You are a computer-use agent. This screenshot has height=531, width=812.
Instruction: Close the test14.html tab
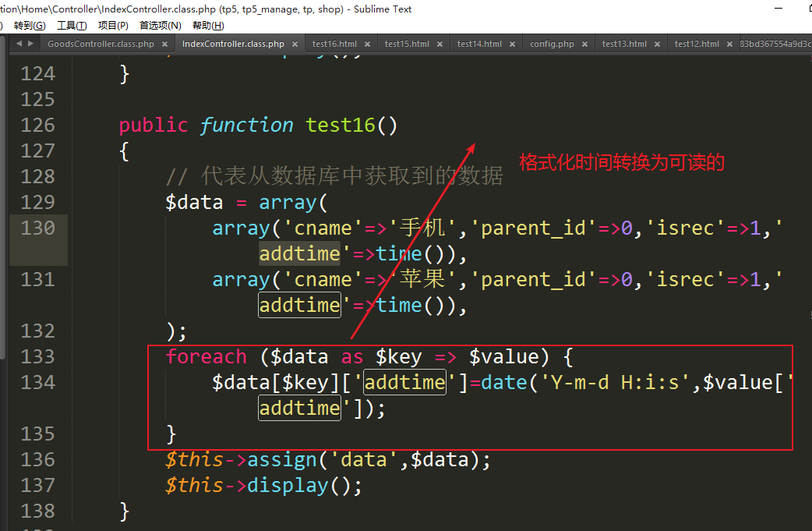[x=513, y=44]
